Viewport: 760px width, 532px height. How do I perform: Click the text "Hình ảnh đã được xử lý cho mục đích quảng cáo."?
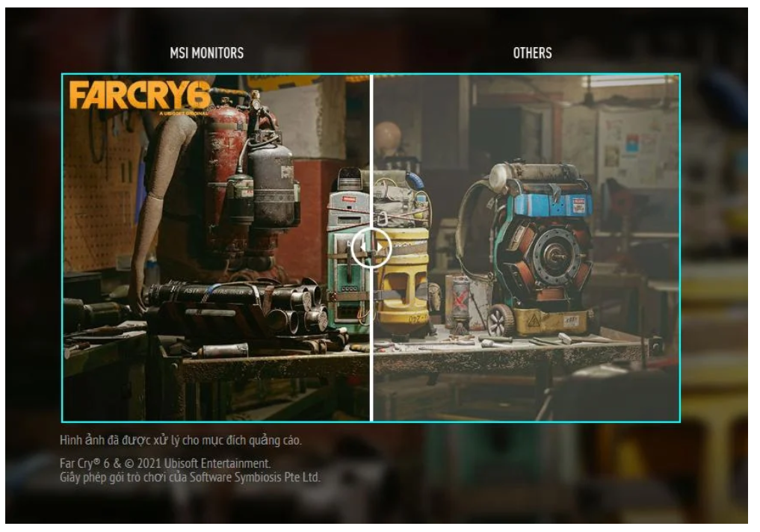tap(180, 440)
